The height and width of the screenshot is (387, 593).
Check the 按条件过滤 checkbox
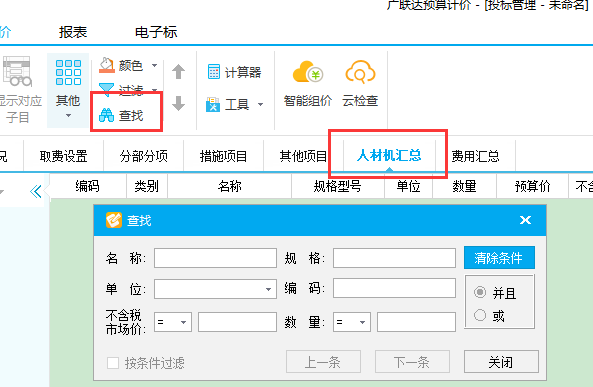point(113,363)
